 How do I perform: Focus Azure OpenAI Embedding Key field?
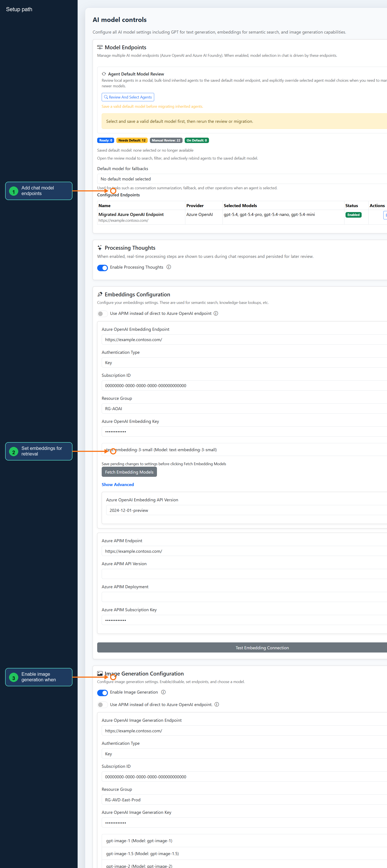coord(244,432)
